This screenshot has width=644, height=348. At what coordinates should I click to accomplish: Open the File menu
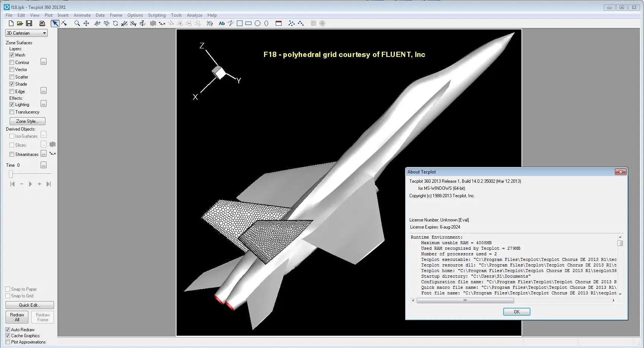tap(9, 15)
